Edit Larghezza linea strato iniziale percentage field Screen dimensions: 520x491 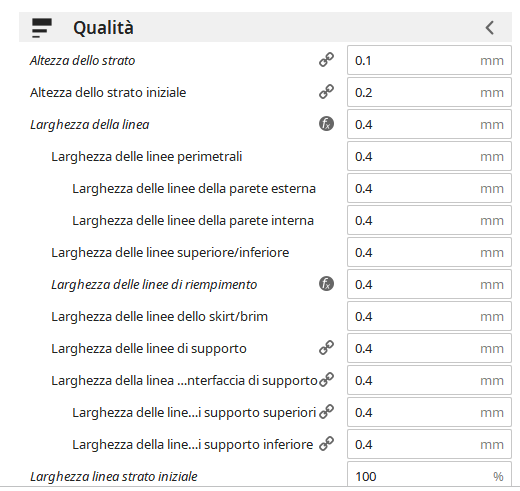429,475
